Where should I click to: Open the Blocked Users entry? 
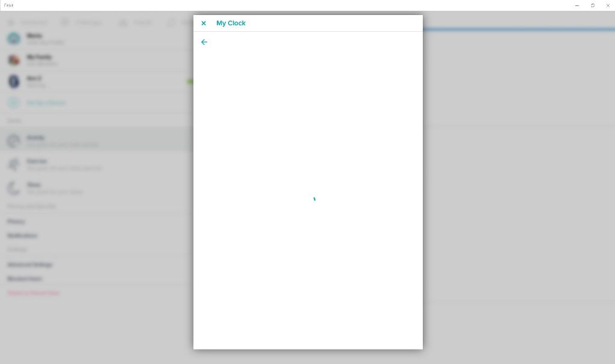(25, 279)
